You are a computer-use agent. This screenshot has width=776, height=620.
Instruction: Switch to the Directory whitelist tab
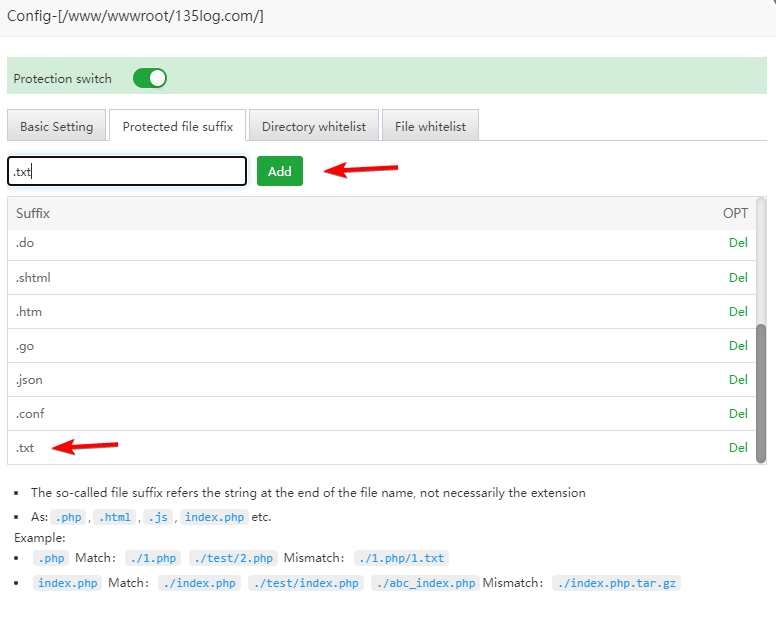(x=314, y=126)
